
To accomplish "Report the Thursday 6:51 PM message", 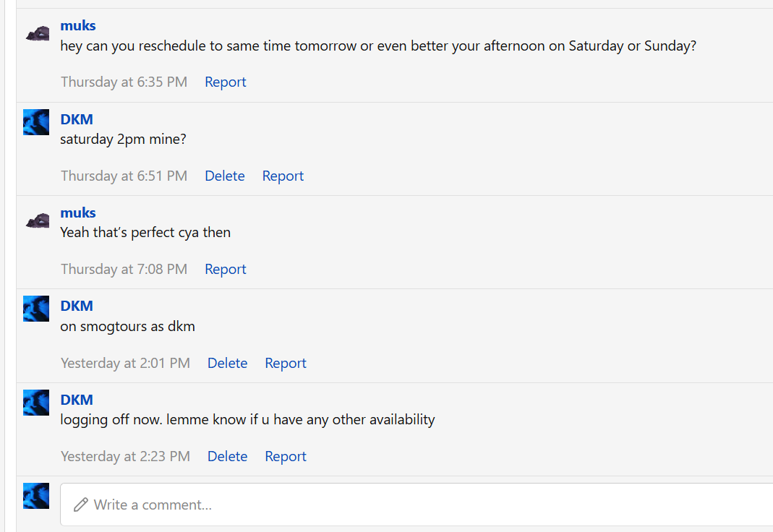I will [x=283, y=176].
